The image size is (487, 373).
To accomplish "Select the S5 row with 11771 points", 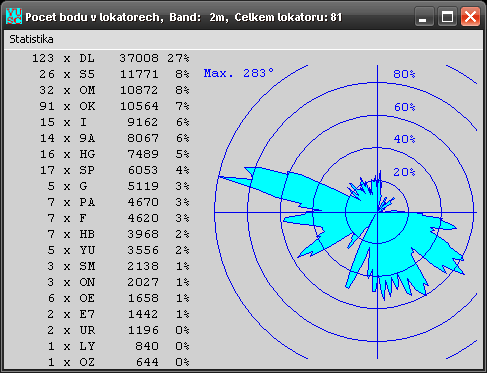I will (x=114, y=74).
